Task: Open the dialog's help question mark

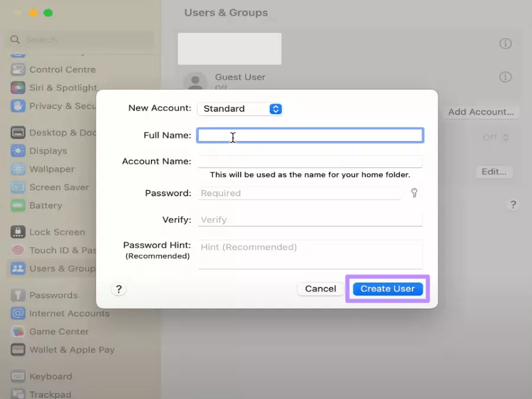Action: pos(118,288)
